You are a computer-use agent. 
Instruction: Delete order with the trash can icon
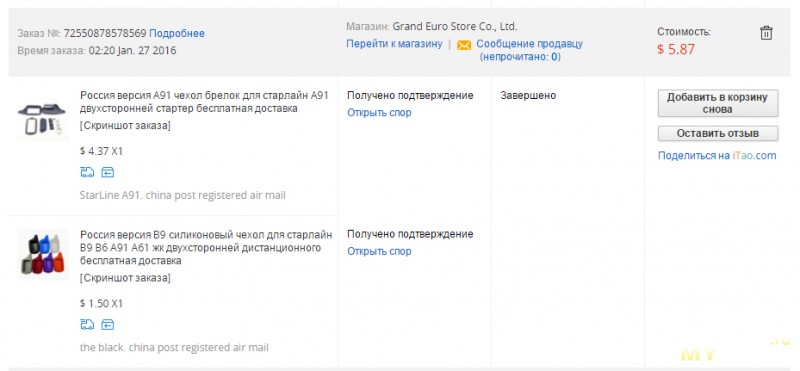point(766,33)
